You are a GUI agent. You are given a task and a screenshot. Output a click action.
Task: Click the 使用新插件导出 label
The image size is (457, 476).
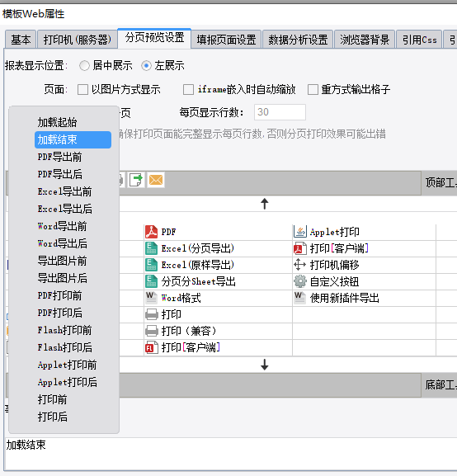pyautogui.click(x=344, y=298)
